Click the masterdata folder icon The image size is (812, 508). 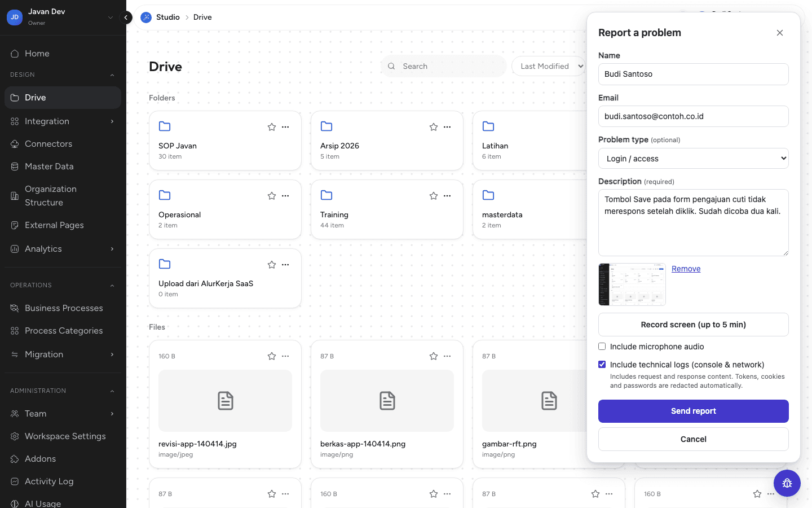pyautogui.click(x=488, y=195)
